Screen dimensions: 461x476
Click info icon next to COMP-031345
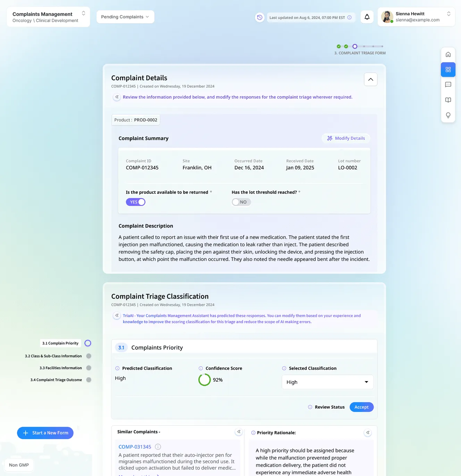tap(158, 447)
